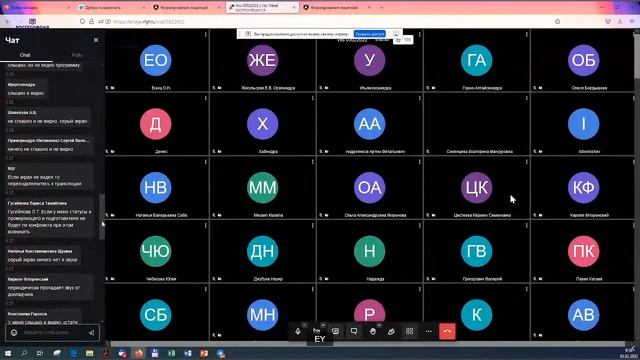The image size is (640, 360).
Task: Click the chat message input field
Action: pos(53,333)
